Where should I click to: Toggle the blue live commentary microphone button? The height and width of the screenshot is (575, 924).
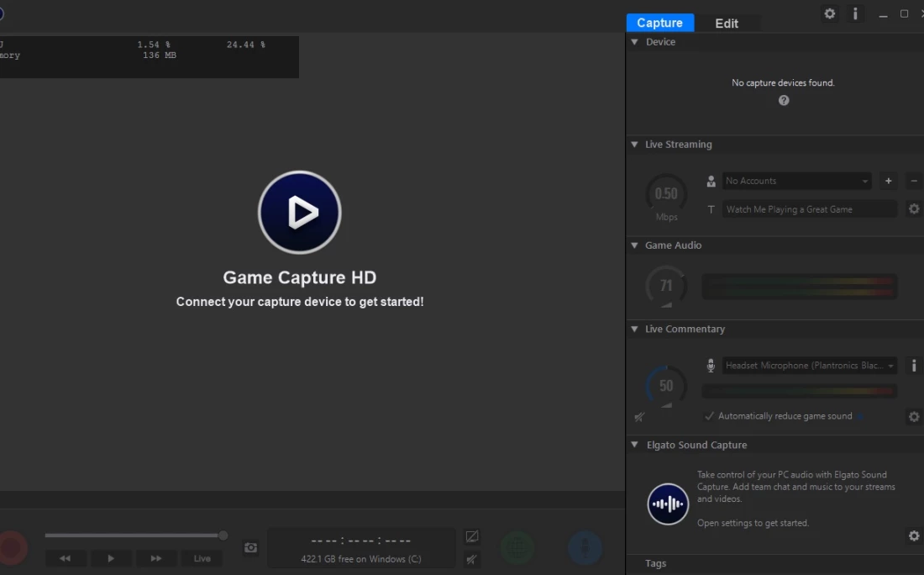[585, 548]
